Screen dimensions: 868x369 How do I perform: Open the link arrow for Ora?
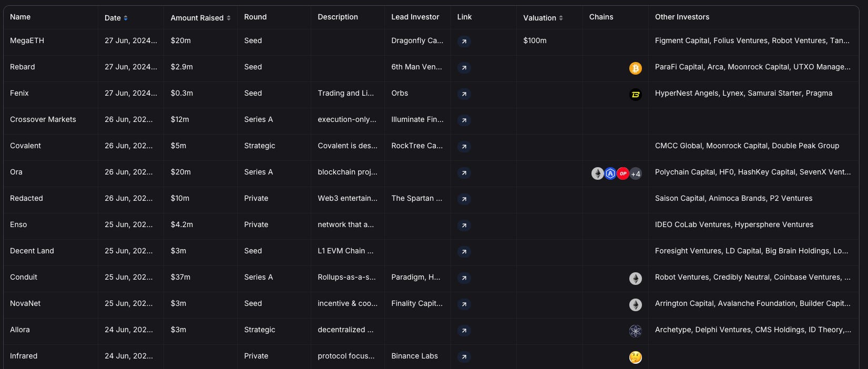[464, 173]
